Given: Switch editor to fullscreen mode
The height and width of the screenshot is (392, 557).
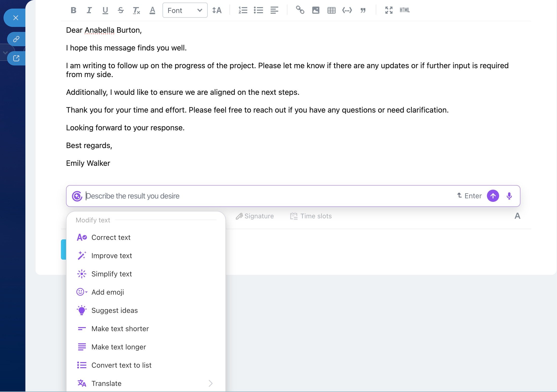Looking at the screenshot, I should pyautogui.click(x=389, y=10).
